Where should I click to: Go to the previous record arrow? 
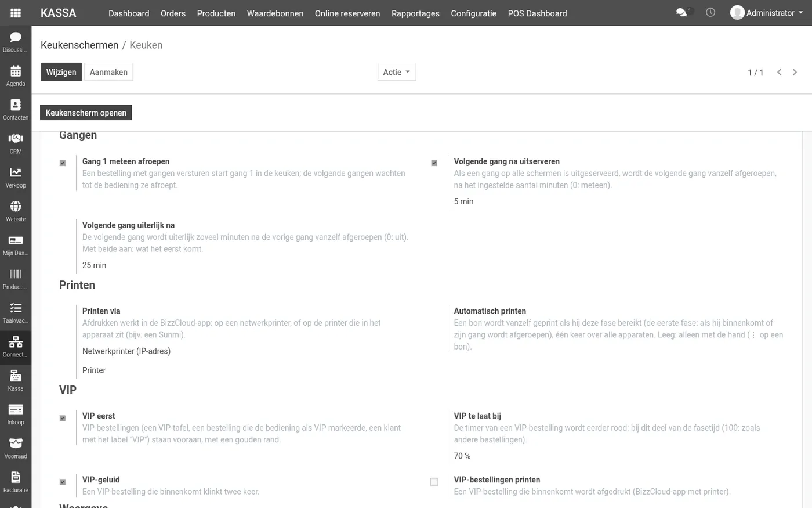point(780,72)
